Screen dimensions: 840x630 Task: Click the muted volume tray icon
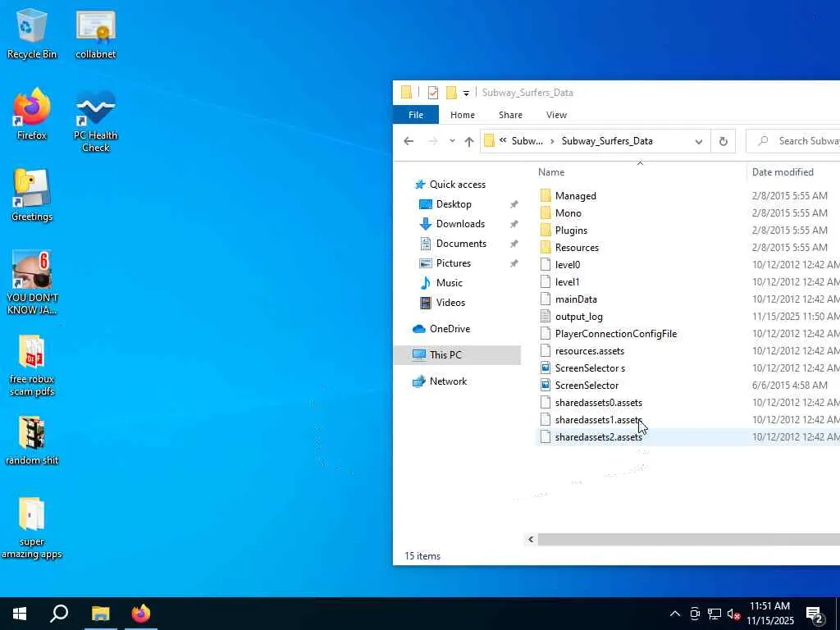[x=734, y=614]
